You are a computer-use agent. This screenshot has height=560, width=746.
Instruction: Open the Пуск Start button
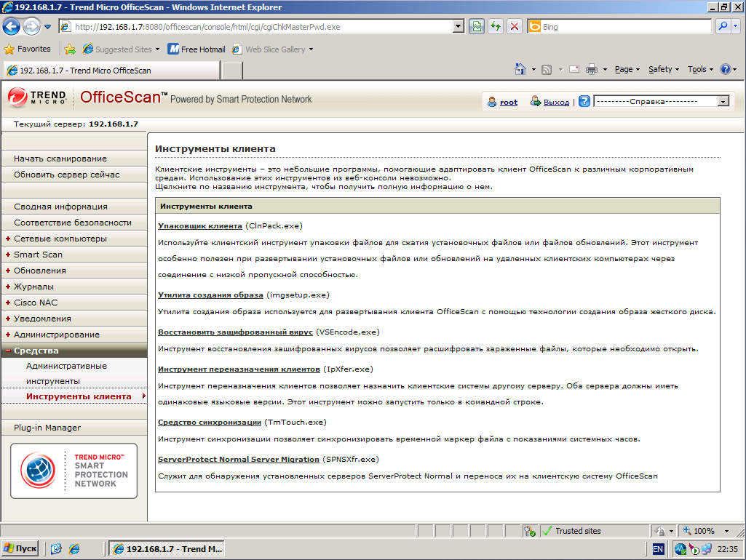click(x=20, y=548)
